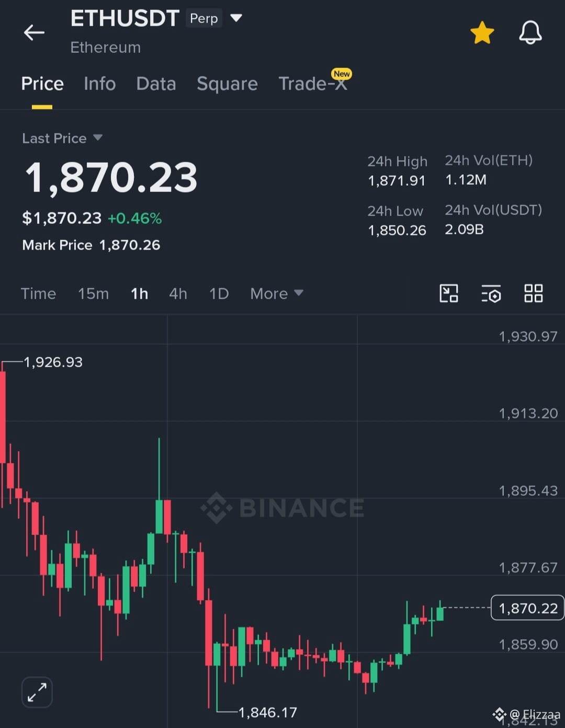Click the 1,877.67 price axis label
The width and height of the screenshot is (565, 728).
(x=528, y=567)
